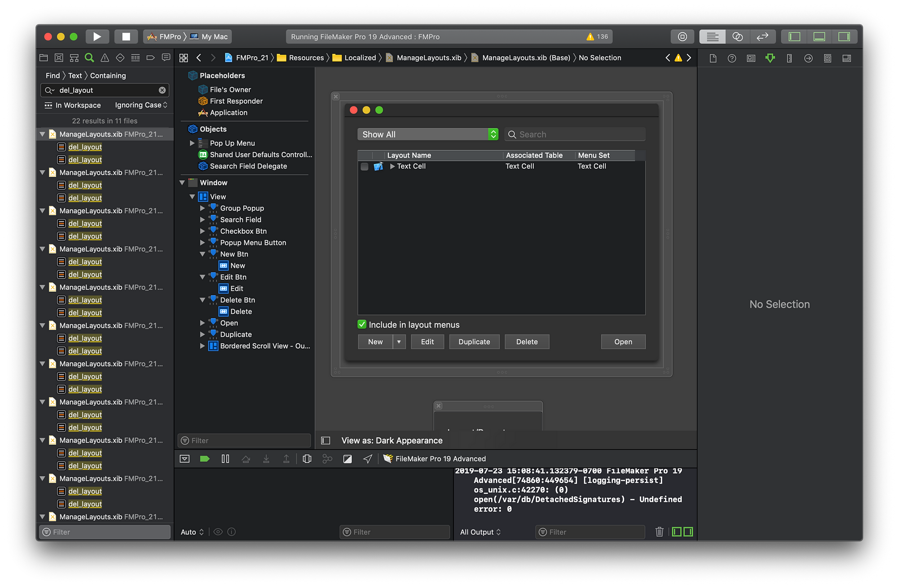Image resolution: width=898 pixels, height=588 pixels.
Task: Click the Delete button in the canvas
Action: (527, 342)
